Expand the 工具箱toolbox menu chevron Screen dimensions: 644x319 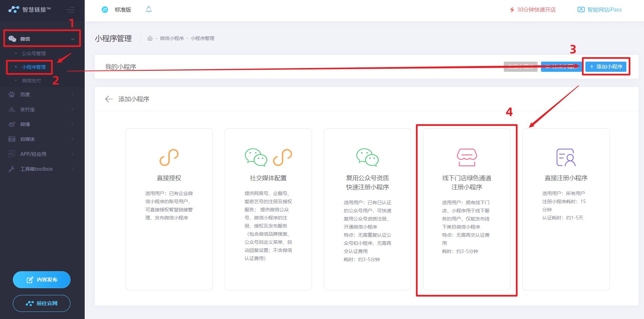(x=72, y=169)
